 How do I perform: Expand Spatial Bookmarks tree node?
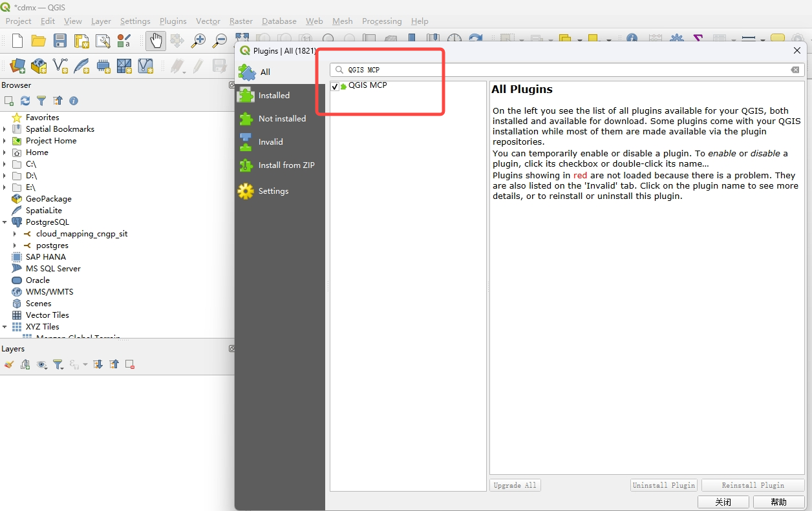pyautogui.click(x=5, y=129)
